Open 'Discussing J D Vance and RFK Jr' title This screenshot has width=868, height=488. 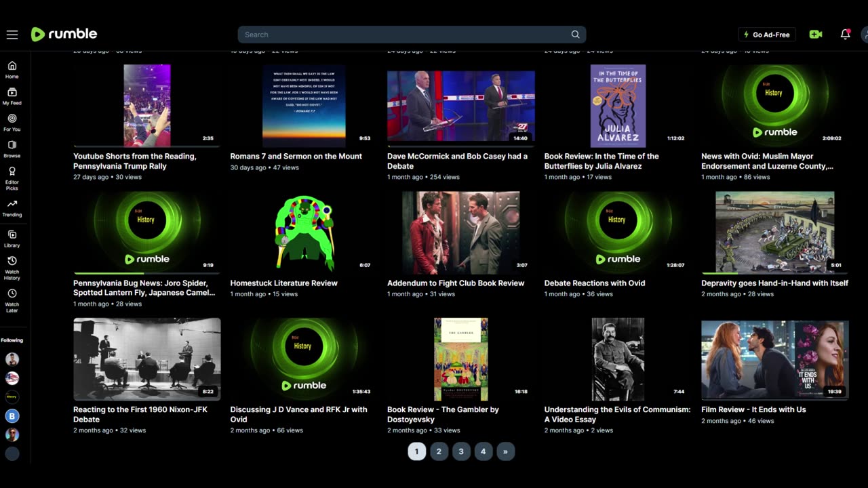coord(299,415)
